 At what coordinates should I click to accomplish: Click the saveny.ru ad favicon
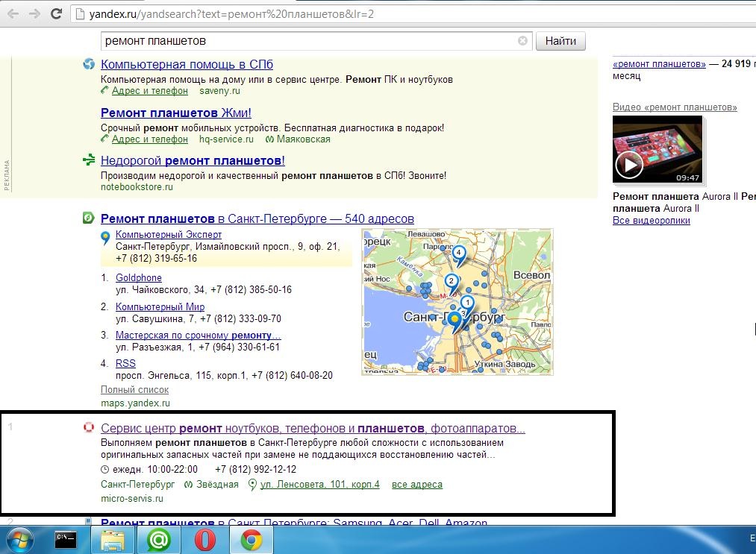click(89, 63)
